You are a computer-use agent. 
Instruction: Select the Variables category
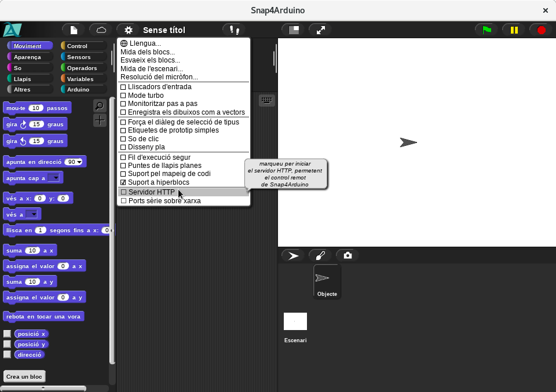[x=83, y=79]
